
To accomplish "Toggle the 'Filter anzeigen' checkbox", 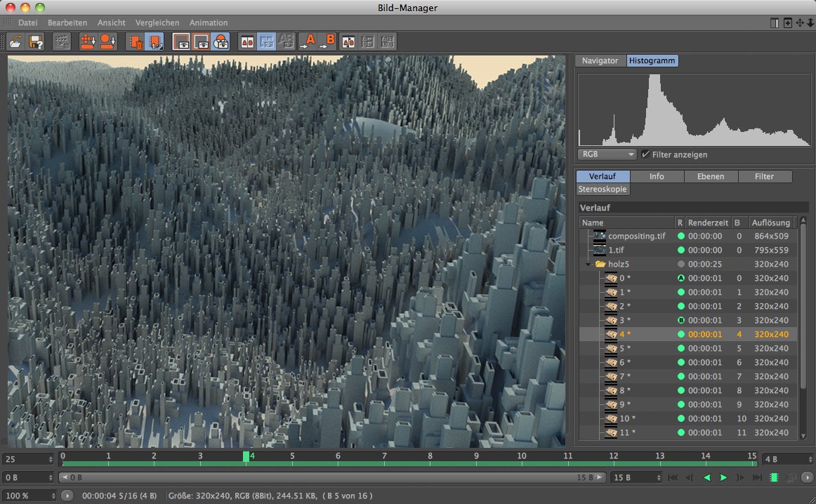I will tap(645, 154).
